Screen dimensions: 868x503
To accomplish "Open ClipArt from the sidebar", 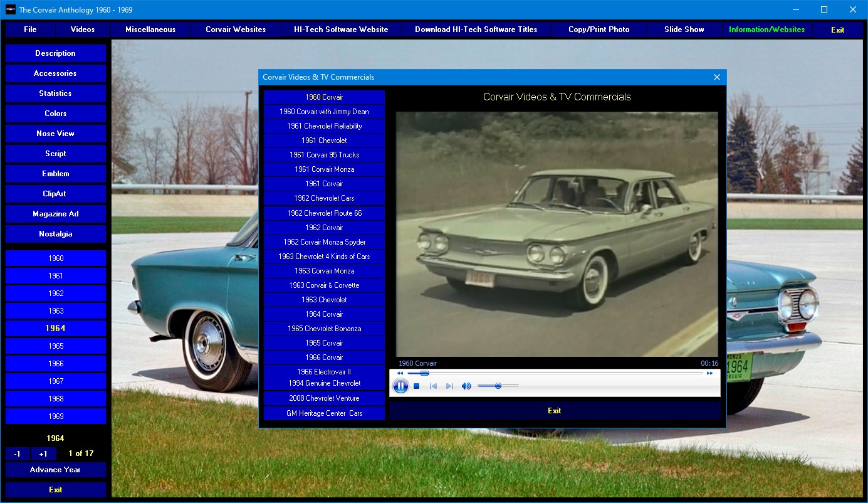I will (x=56, y=194).
